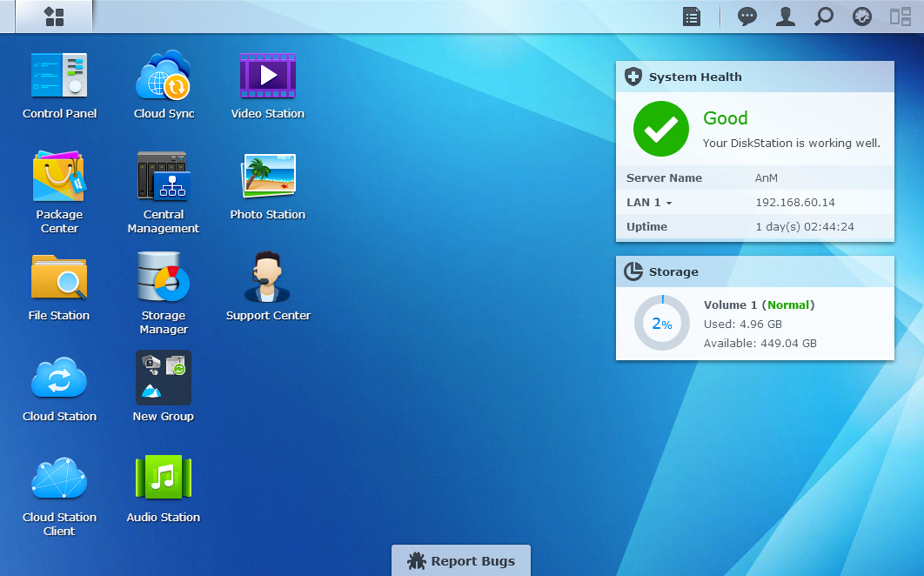Click the Volume 1 usage ring
This screenshot has height=576, width=924.
tap(661, 324)
